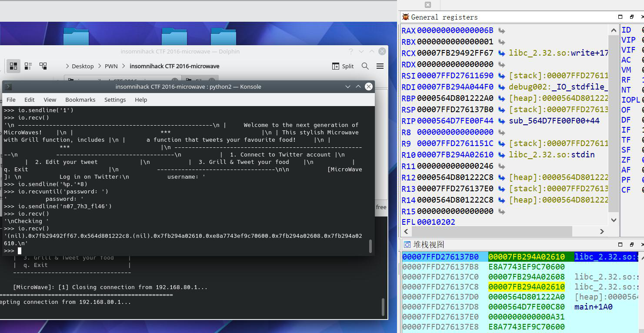Viewport: 644px width, 333px height.
Task: Click the up arrow of the registers scrollbar
Action: point(614,30)
